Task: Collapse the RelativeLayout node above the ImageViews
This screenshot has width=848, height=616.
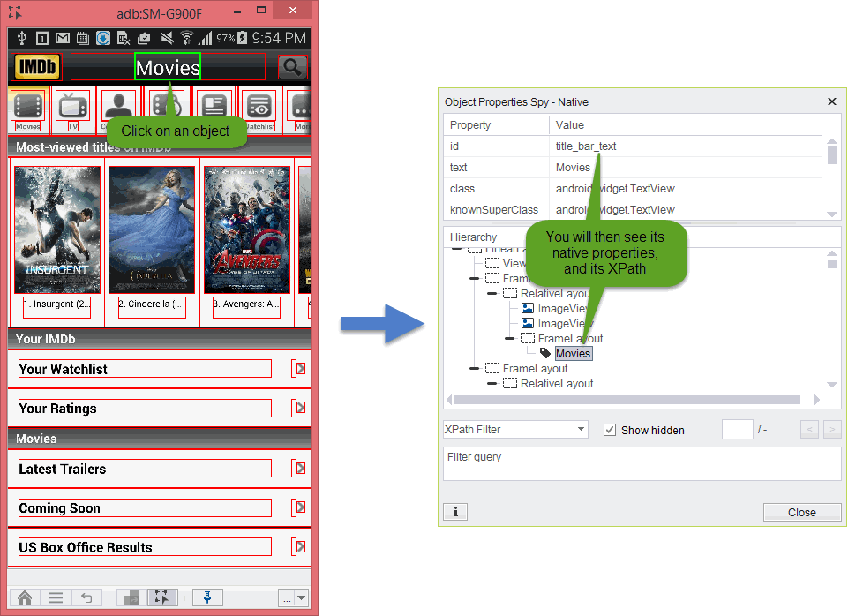Action: pyautogui.click(x=492, y=293)
